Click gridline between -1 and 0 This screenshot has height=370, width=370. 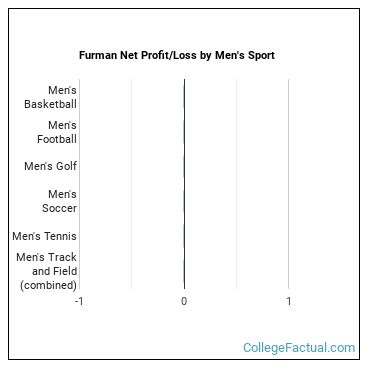pyautogui.click(x=132, y=184)
